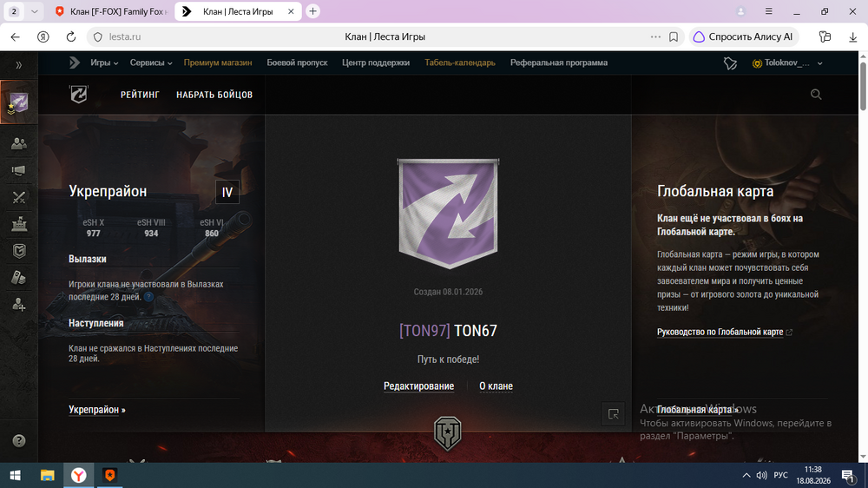Viewport: 868px width, 488px height.
Task: Go to НАБРАТЬ БОЙЦОВ section
Action: click(214, 95)
